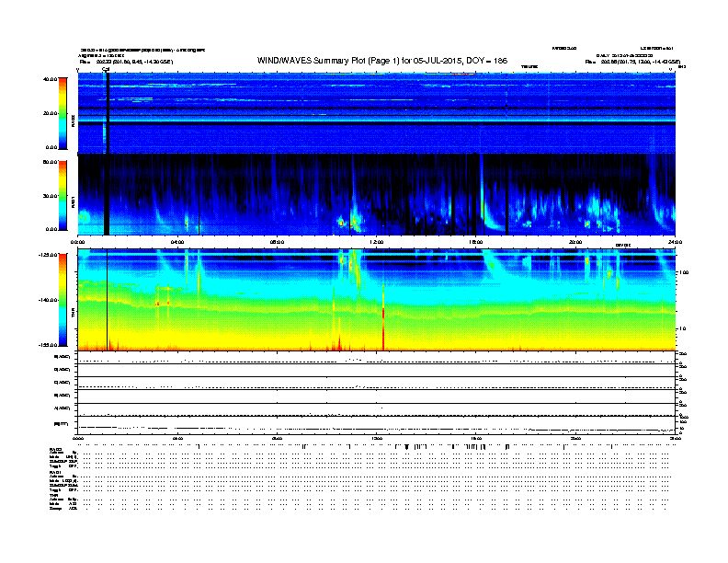Click the TNR status label at bottom left

pyautogui.click(x=53, y=495)
